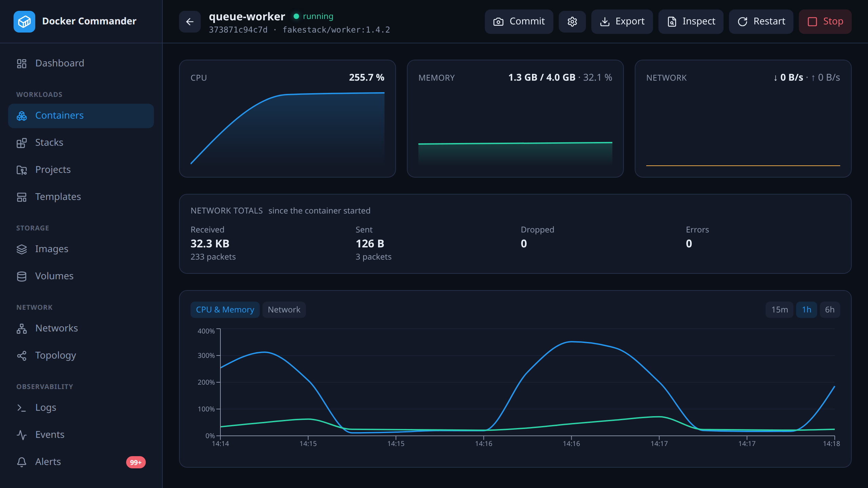Click the Logs sidebar label

[46, 408]
